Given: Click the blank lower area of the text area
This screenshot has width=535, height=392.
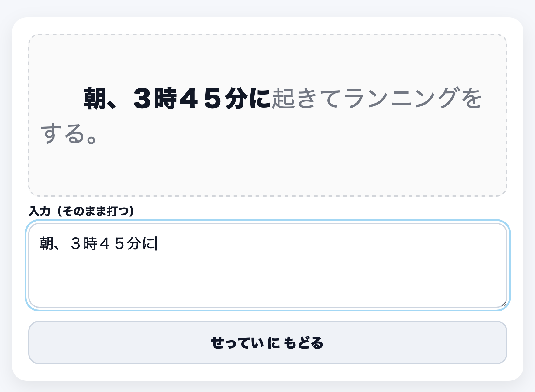Looking at the screenshot, I should (267, 286).
